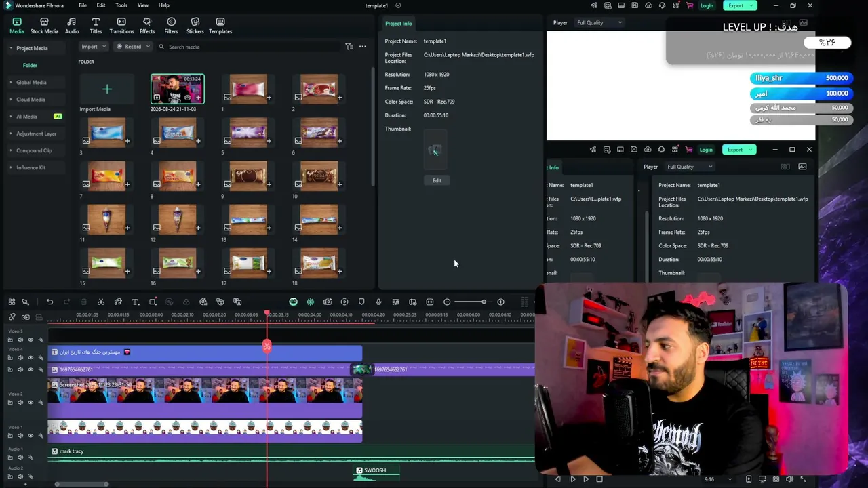The image size is (868, 488).
Task: Click the add folder icon on Audio 1 track
Action: click(x=10, y=457)
